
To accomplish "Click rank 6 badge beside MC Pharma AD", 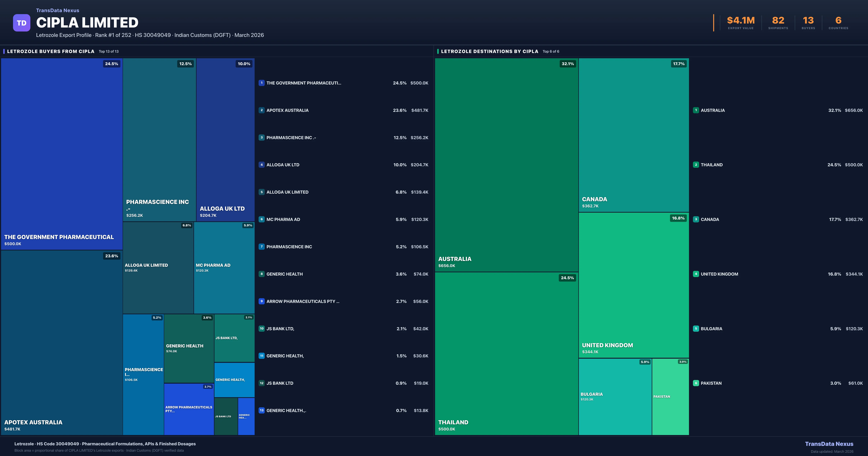I will pos(261,219).
